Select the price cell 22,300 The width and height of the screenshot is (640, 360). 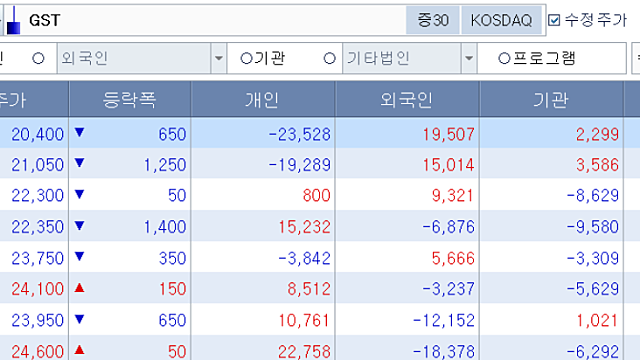tap(38, 196)
